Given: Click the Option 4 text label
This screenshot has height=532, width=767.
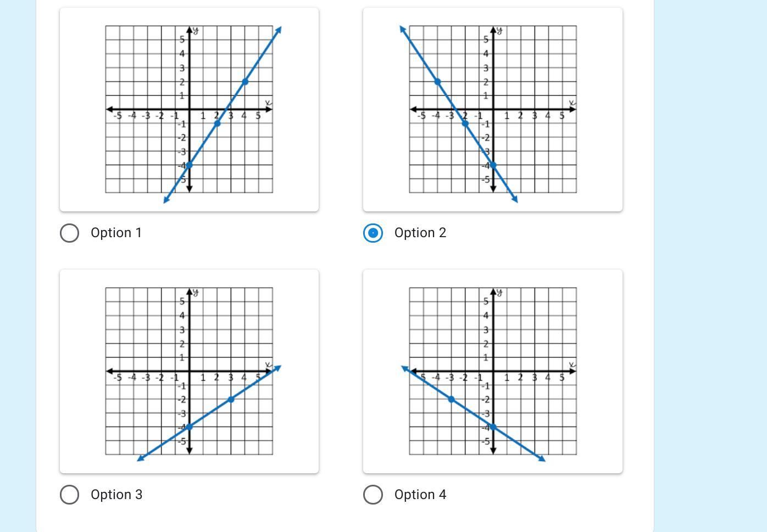Looking at the screenshot, I should pos(420,495).
